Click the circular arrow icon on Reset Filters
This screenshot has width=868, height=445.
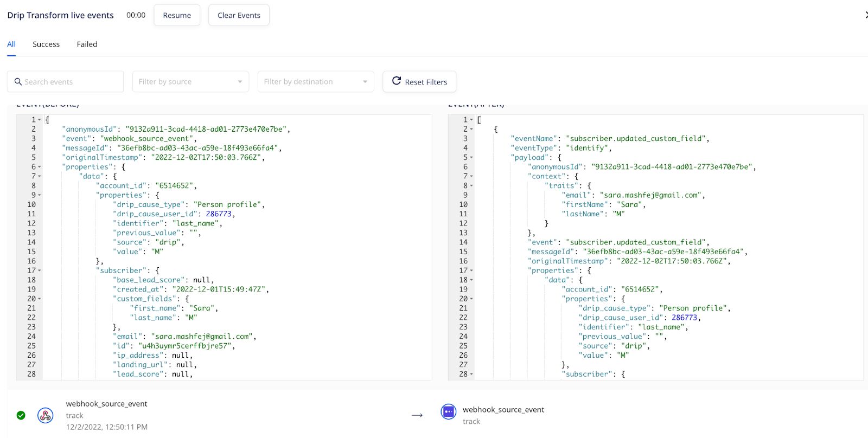(x=397, y=81)
